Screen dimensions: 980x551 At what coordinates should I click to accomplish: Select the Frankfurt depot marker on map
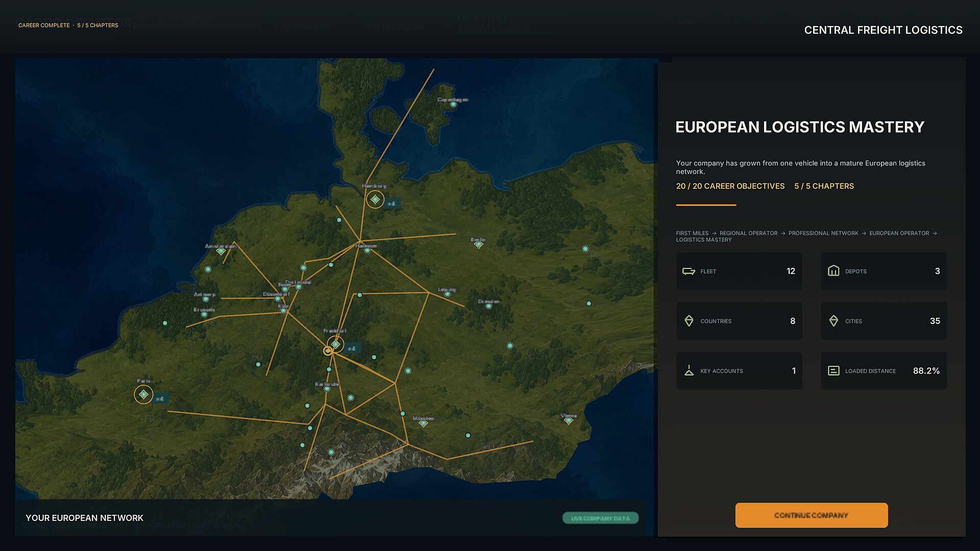[335, 344]
